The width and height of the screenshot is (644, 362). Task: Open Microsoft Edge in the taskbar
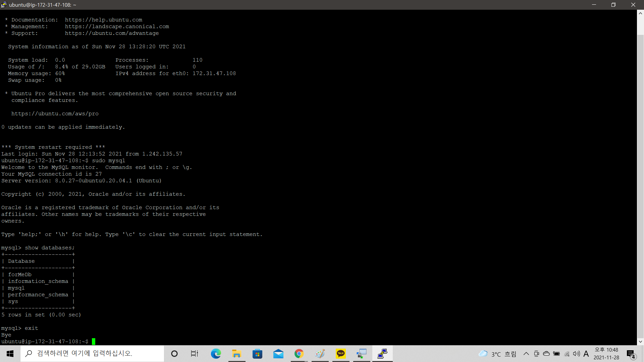[216, 354]
